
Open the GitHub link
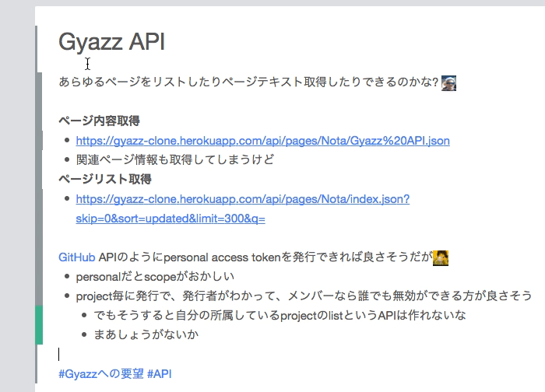pyautogui.click(x=77, y=257)
